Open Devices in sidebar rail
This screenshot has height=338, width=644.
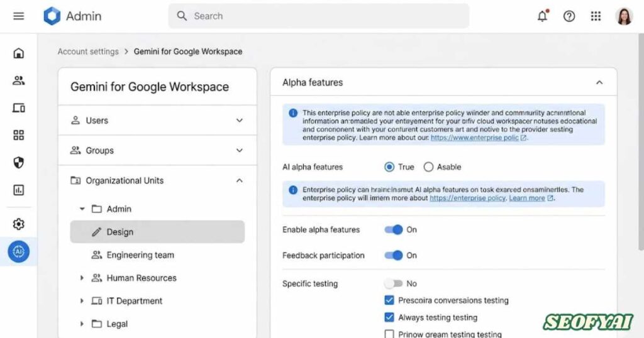click(x=18, y=108)
